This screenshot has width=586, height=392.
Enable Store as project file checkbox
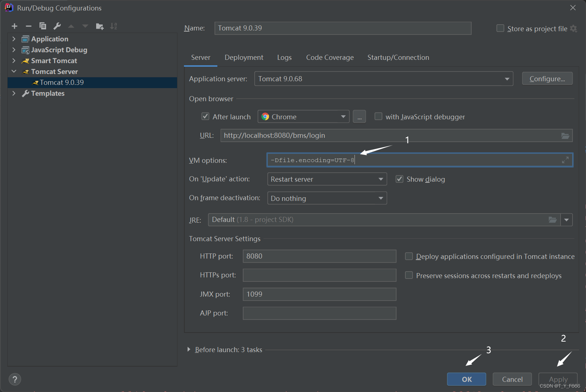click(x=500, y=28)
